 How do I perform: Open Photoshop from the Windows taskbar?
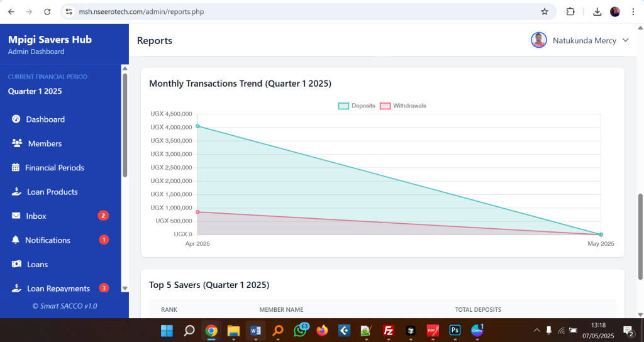(x=455, y=330)
